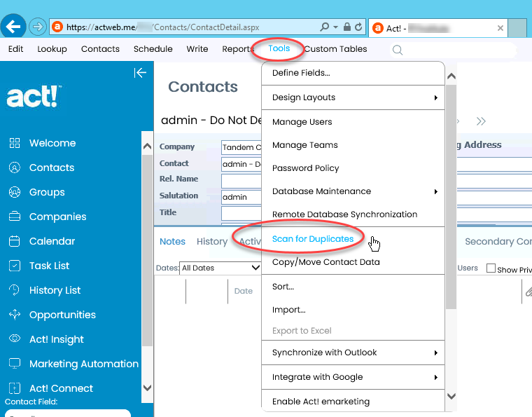Viewport: 532px width, 417px height.
Task: Select Manage Teams menu entry
Action: (304, 145)
